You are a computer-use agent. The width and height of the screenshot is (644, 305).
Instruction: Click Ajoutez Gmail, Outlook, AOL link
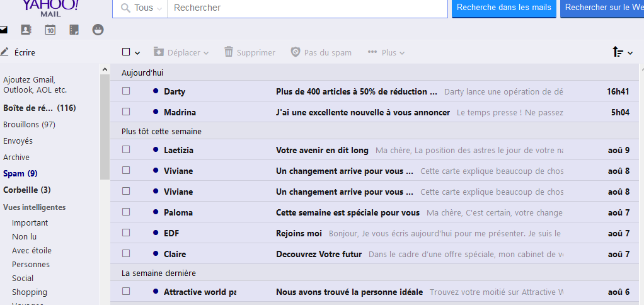pyautogui.click(x=35, y=84)
